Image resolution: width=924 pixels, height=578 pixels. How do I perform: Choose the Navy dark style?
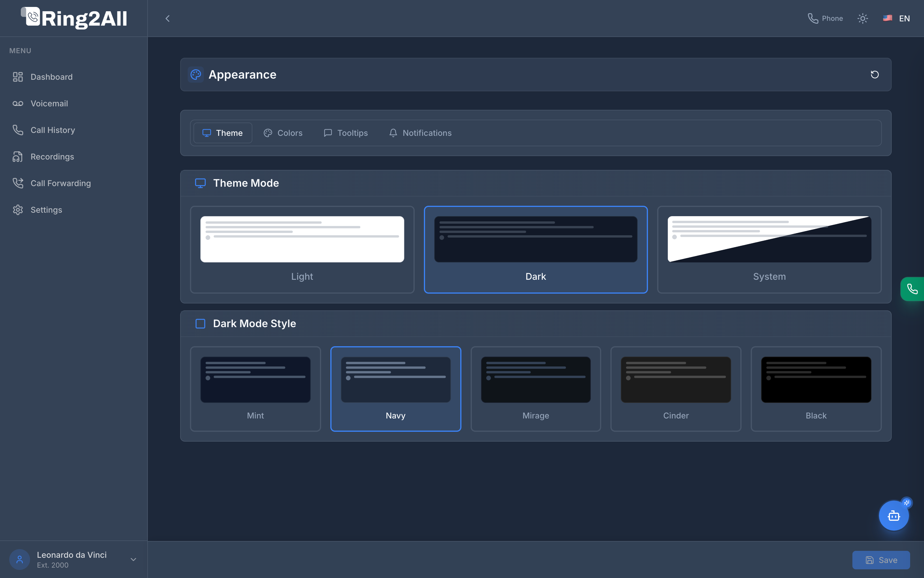[396, 389]
